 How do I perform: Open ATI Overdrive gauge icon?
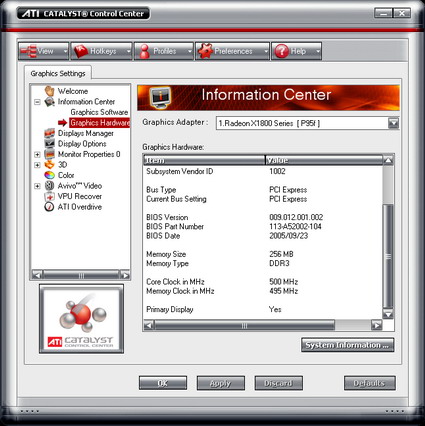(x=49, y=207)
